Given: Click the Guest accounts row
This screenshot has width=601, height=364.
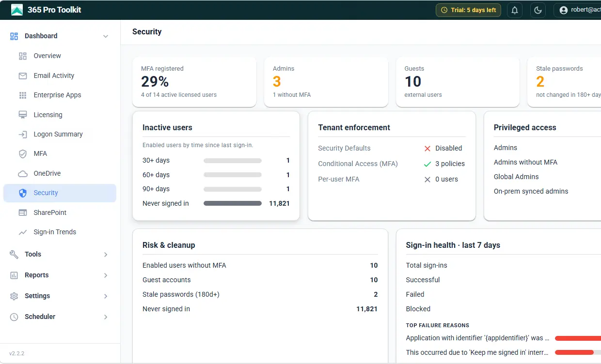Looking at the screenshot, I should [260, 280].
